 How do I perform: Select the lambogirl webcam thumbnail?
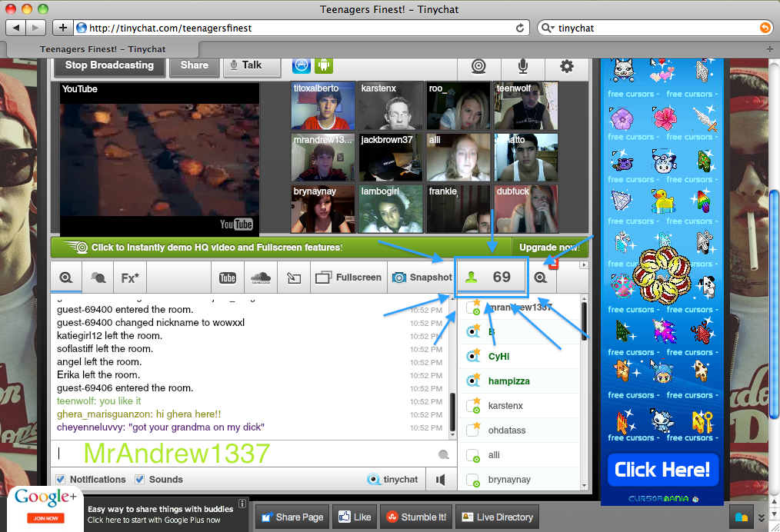pyautogui.click(x=391, y=209)
